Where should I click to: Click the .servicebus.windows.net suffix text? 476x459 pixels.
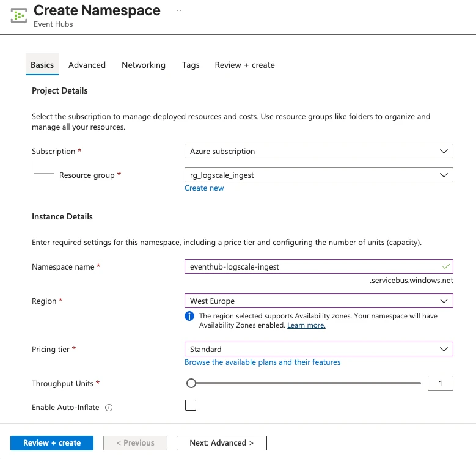[x=411, y=280]
